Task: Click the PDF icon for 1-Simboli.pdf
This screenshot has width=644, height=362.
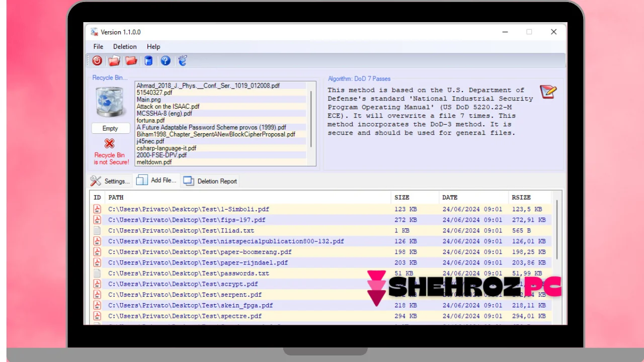Action: tap(97, 209)
